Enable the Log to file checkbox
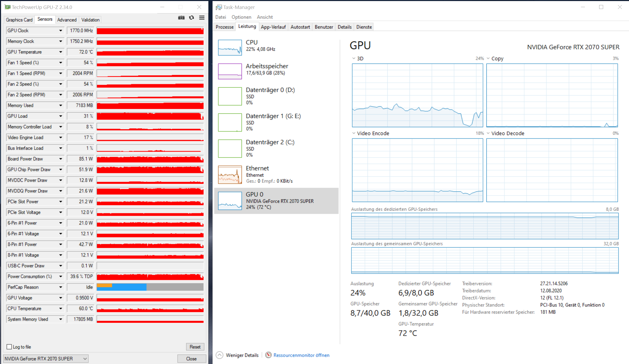 9,347
